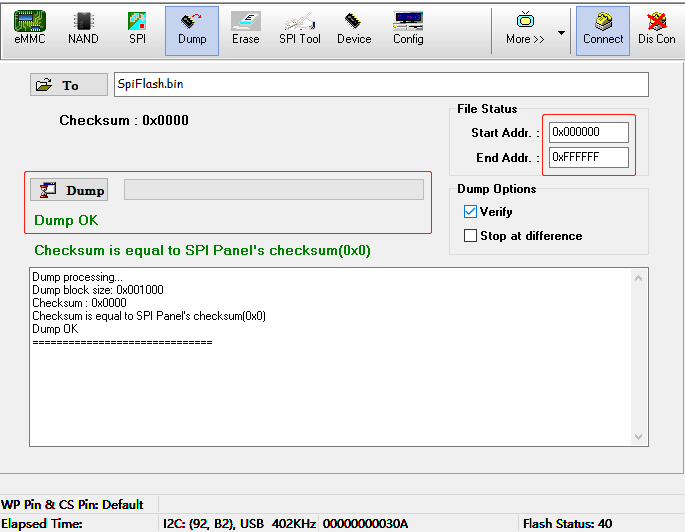
Task: Switch to the SPI panel
Action: tap(137, 29)
